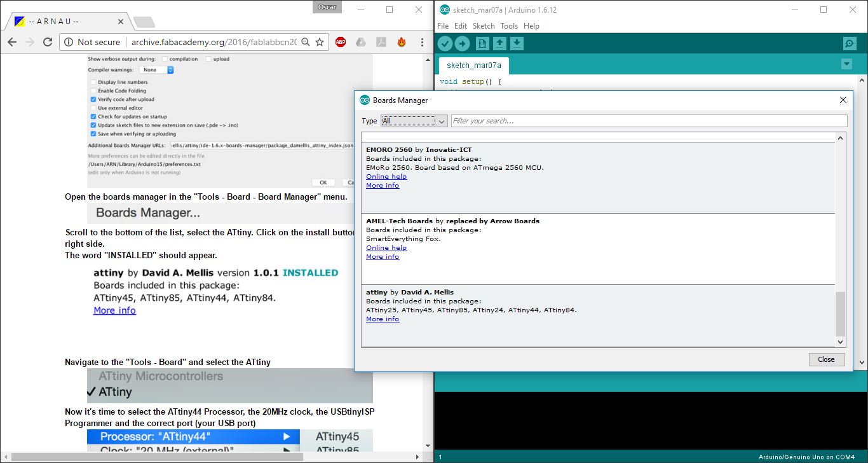Click the Filter your search field
Viewport: 868px width, 463px height.
pos(649,121)
